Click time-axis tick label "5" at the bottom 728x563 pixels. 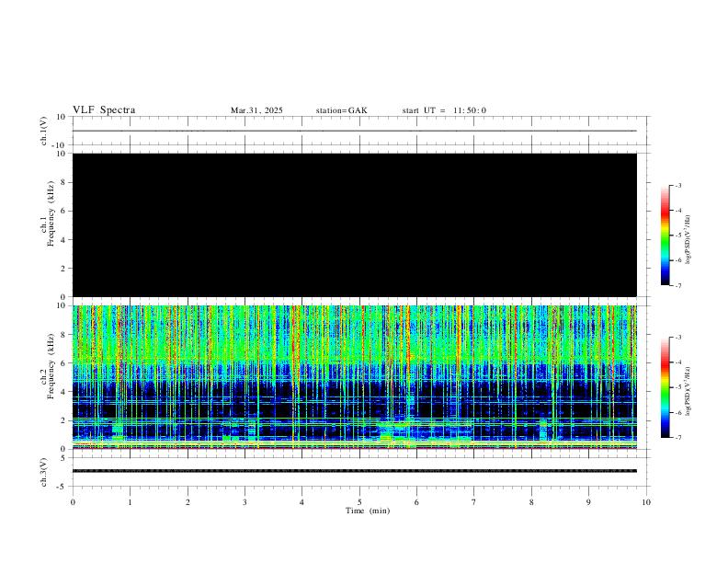click(359, 502)
